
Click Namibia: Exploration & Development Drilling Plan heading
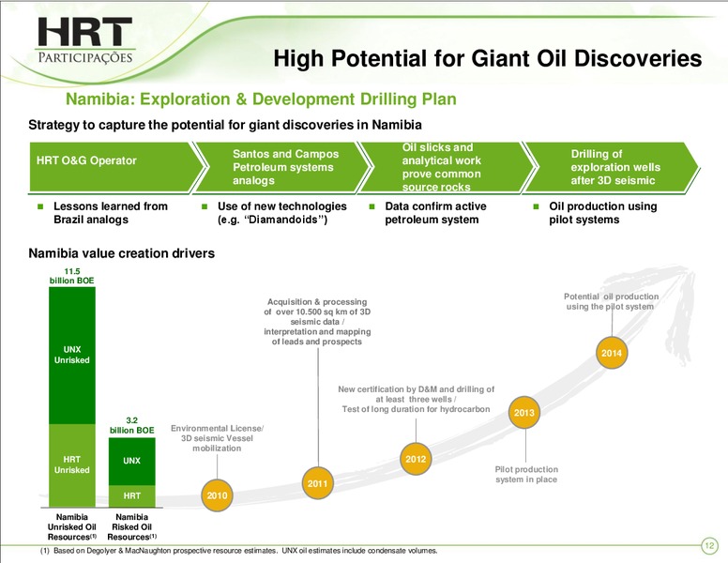pos(261,99)
